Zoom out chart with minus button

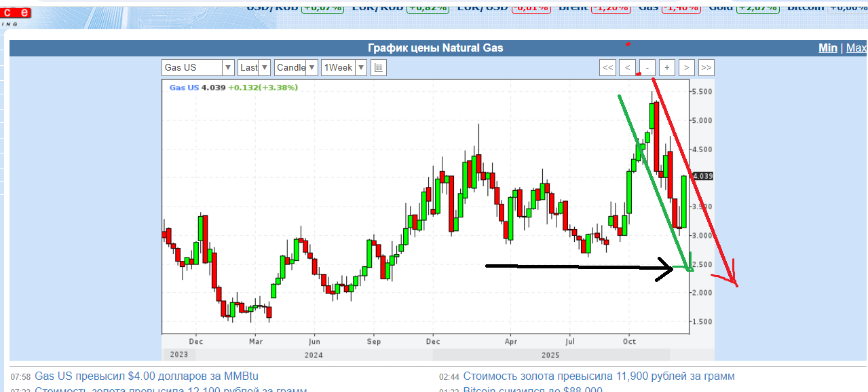(x=647, y=67)
